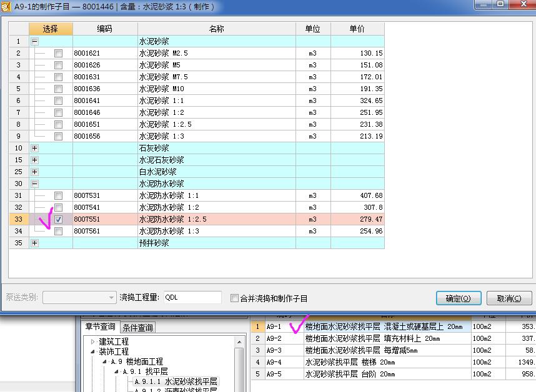Confirm with 确定(O) button
The image size is (536, 392).
pos(459,298)
